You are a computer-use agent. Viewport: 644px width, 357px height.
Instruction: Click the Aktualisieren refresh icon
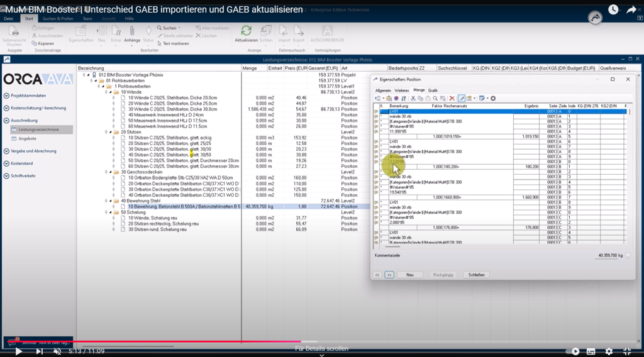(x=247, y=31)
